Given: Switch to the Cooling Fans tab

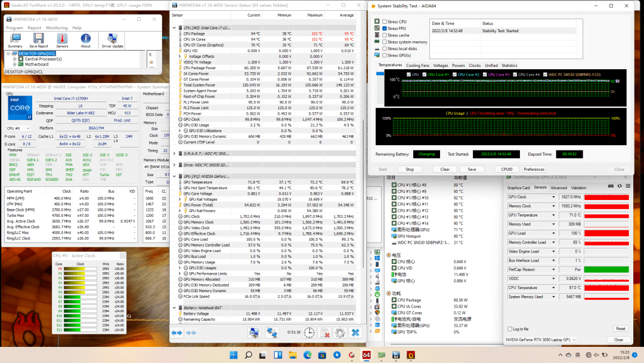Looking at the screenshot, I should tap(417, 65).
